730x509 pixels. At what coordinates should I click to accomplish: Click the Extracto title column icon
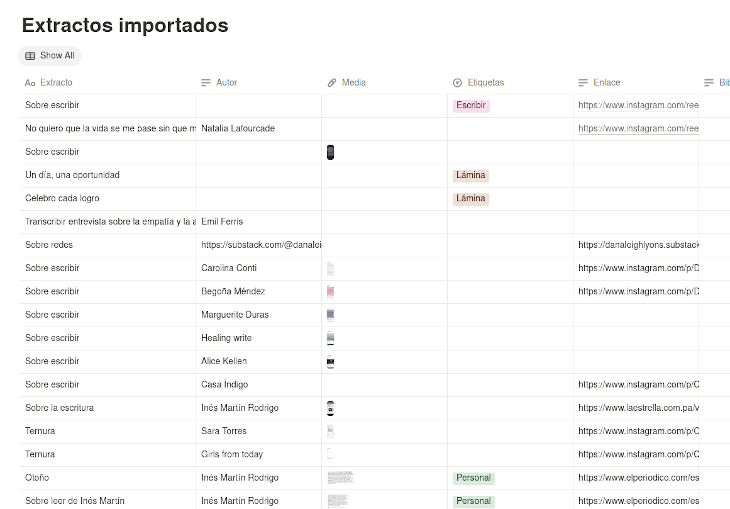point(30,83)
